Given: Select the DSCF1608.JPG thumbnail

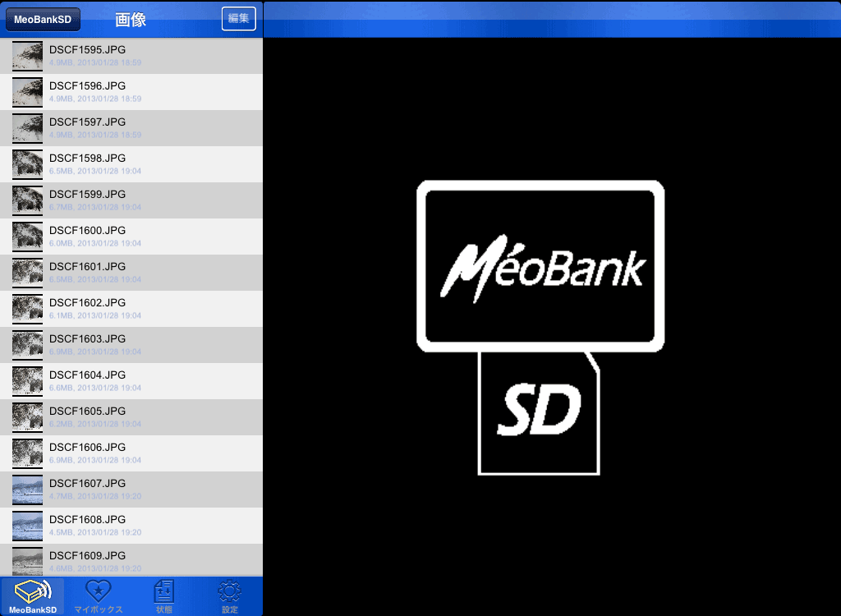Looking at the screenshot, I should pyautogui.click(x=27, y=526).
